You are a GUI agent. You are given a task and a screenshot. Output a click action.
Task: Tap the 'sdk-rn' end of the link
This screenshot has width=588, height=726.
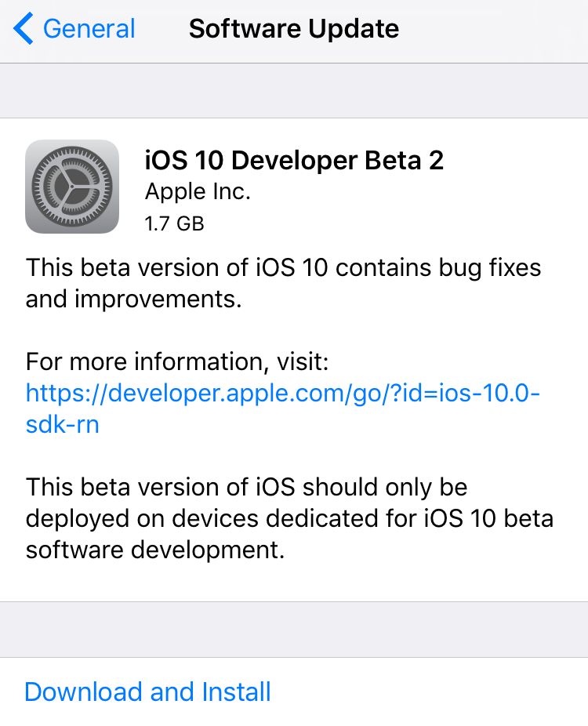coord(63,424)
